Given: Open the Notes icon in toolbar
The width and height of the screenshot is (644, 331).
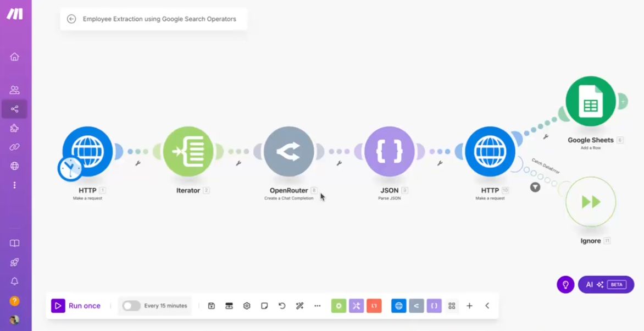Looking at the screenshot, I should click(x=264, y=306).
